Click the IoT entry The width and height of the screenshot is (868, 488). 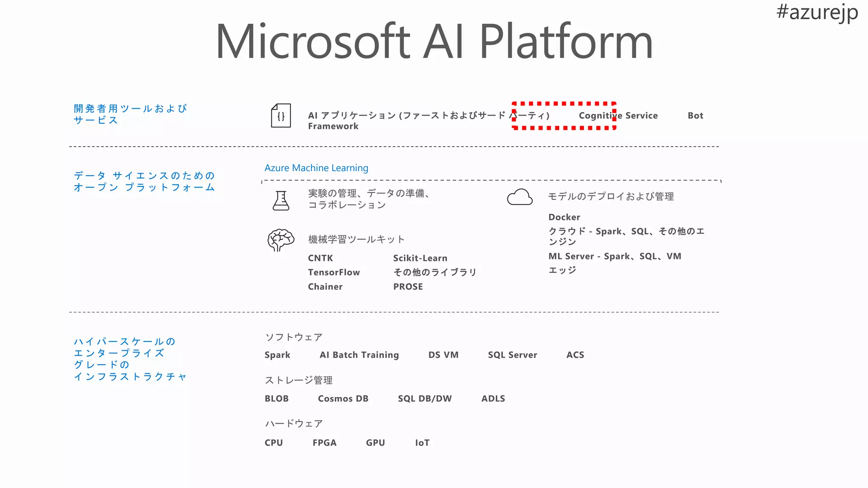pos(422,443)
